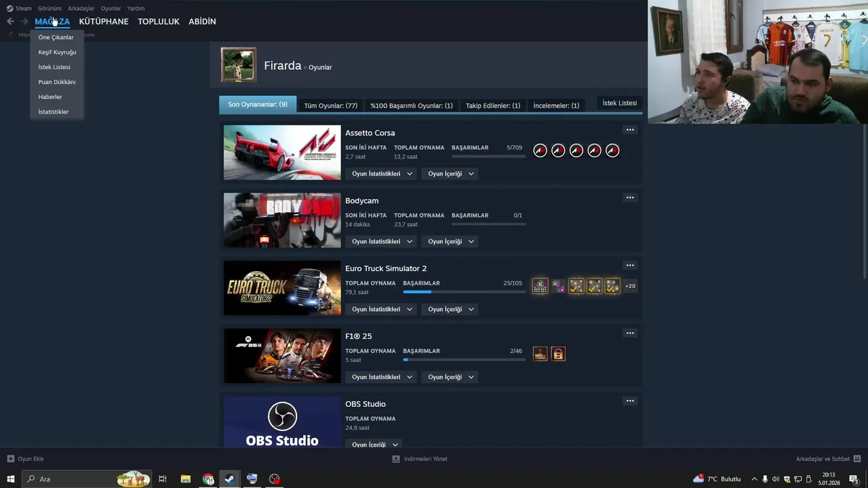Image resolution: width=868 pixels, height=488 pixels.
Task: Open Görünüm menu in menu bar
Action: tap(50, 8)
